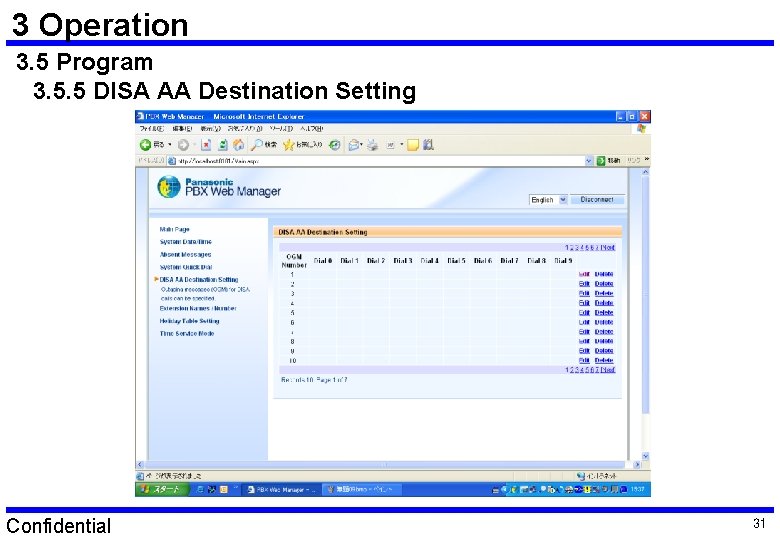Click Delete for OGM number 5
The image size is (780, 540).
604,313
